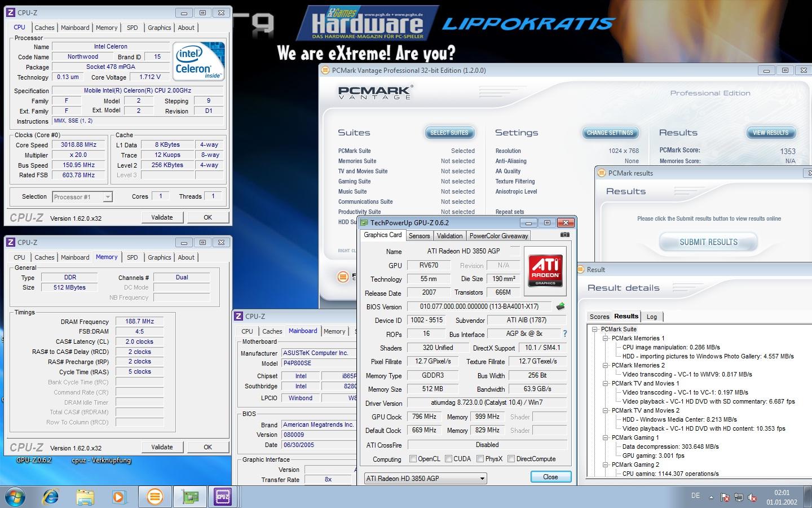The width and height of the screenshot is (812, 508).
Task: Click the CPU-Z Mainboard window title icon
Action: 239,316
